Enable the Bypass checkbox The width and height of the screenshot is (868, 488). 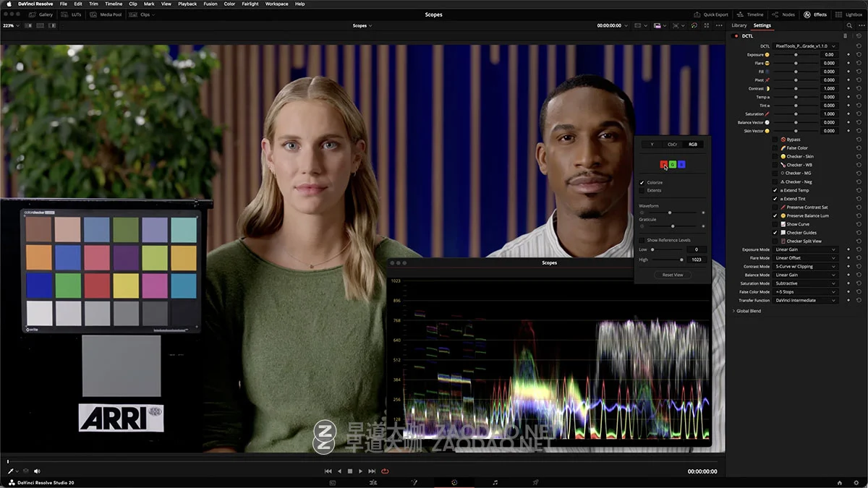[x=775, y=140]
